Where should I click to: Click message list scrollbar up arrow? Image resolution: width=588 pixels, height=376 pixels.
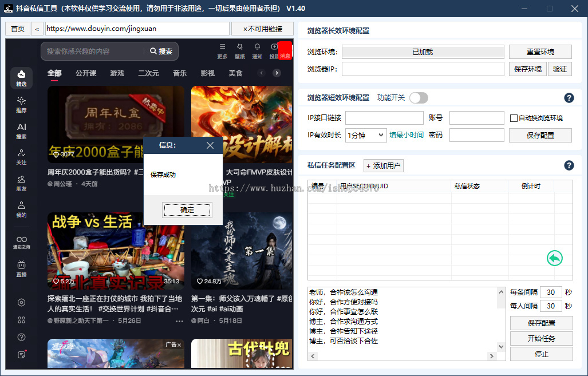point(501,292)
